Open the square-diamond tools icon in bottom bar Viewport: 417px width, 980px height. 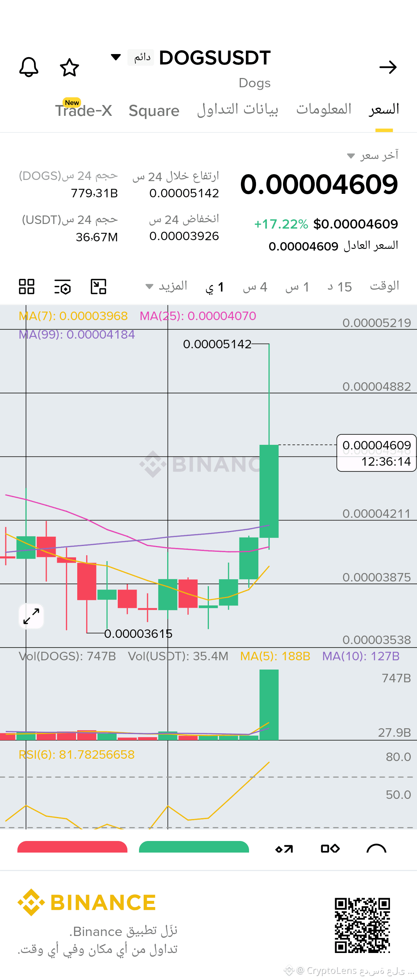[x=330, y=848]
